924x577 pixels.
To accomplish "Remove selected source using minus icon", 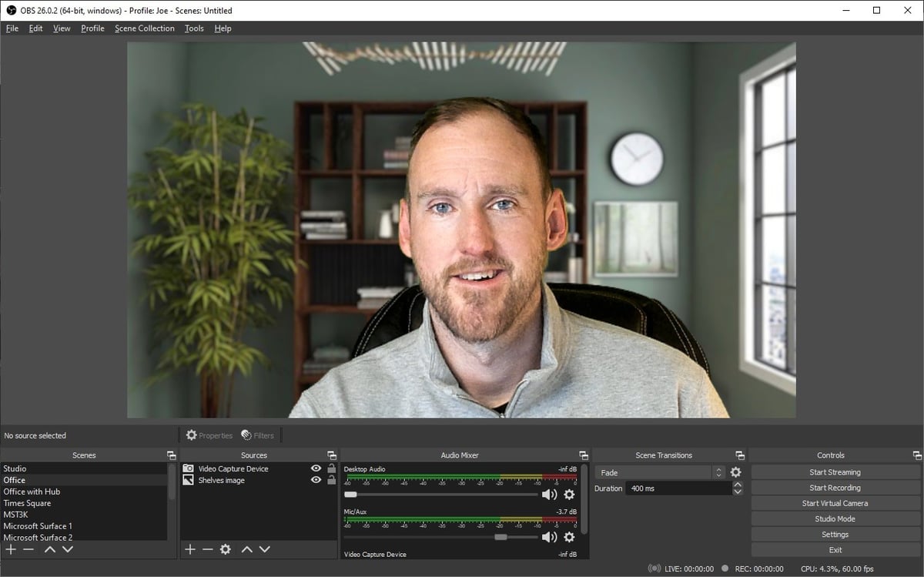I will (206, 549).
